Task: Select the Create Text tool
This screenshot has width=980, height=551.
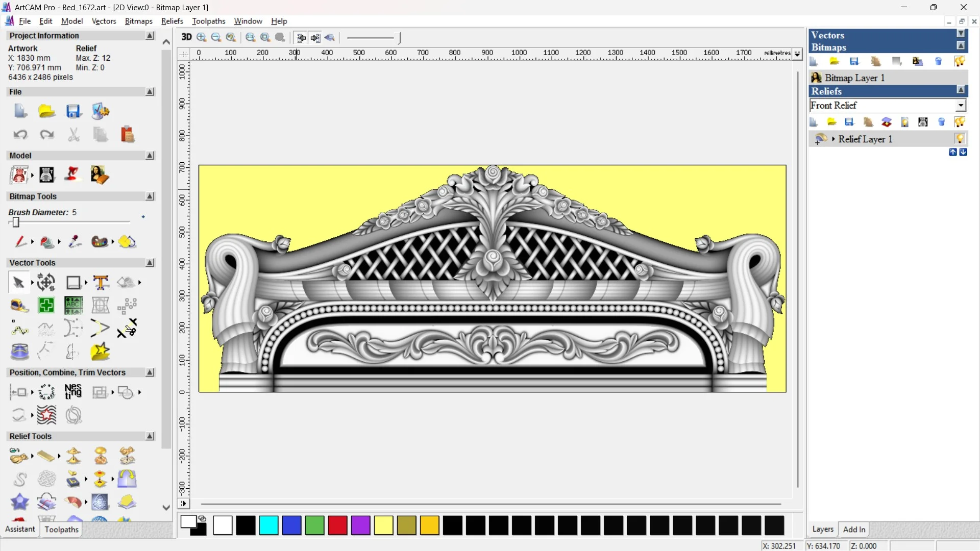Action: click(x=101, y=282)
